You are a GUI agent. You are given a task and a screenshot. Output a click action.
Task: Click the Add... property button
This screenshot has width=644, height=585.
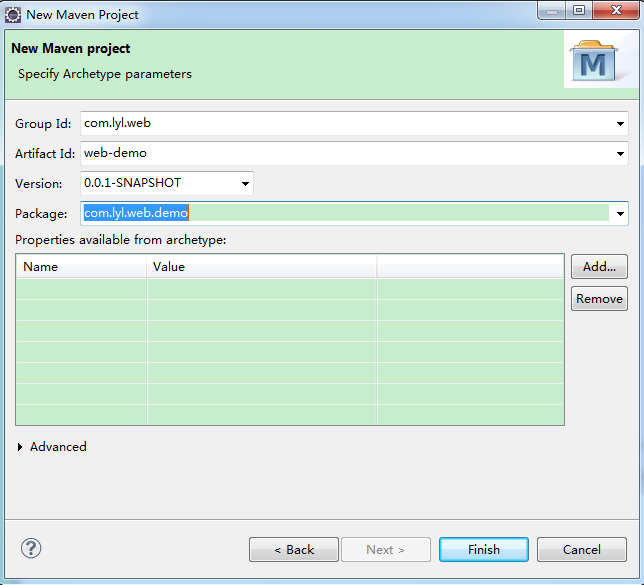[599, 267]
